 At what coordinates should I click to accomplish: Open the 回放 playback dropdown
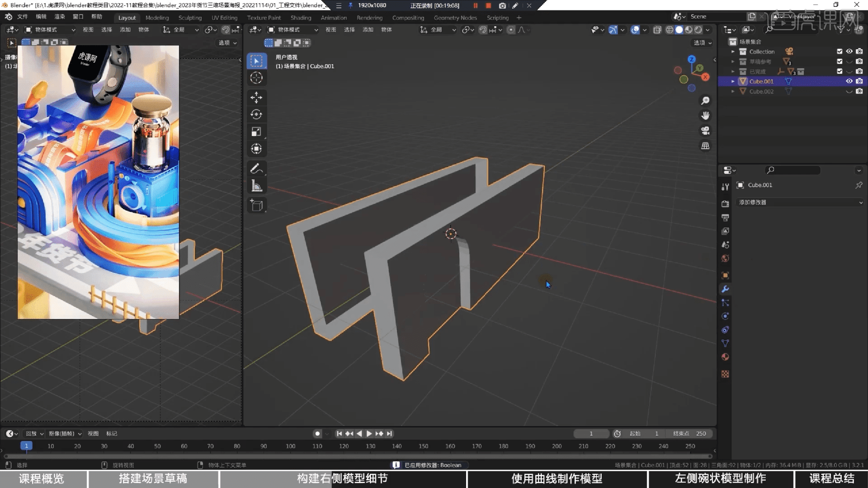pyautogui.click(x=34, y=433)
